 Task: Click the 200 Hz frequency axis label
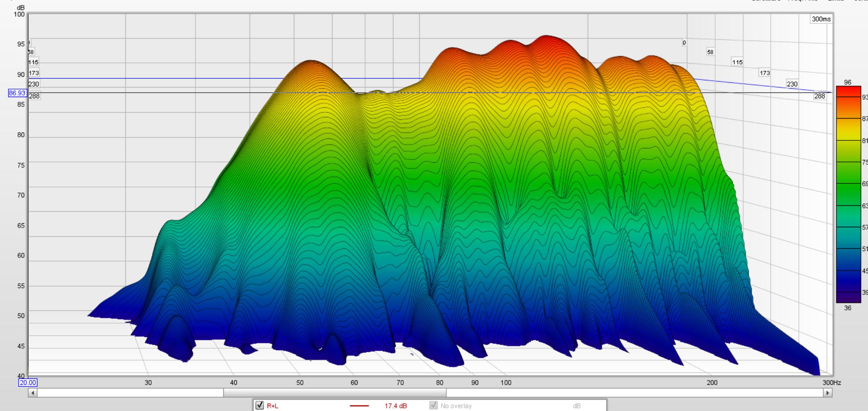tap(712, 382)
